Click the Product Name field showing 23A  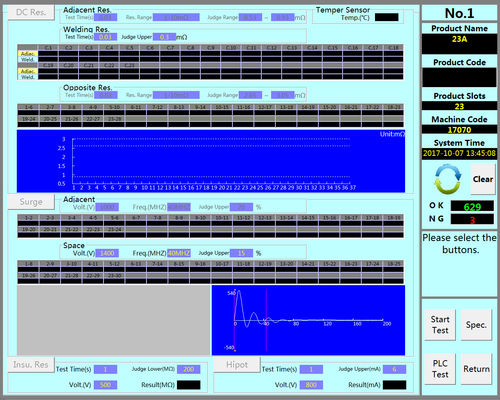pyautogui.click(x=459, y=44)
